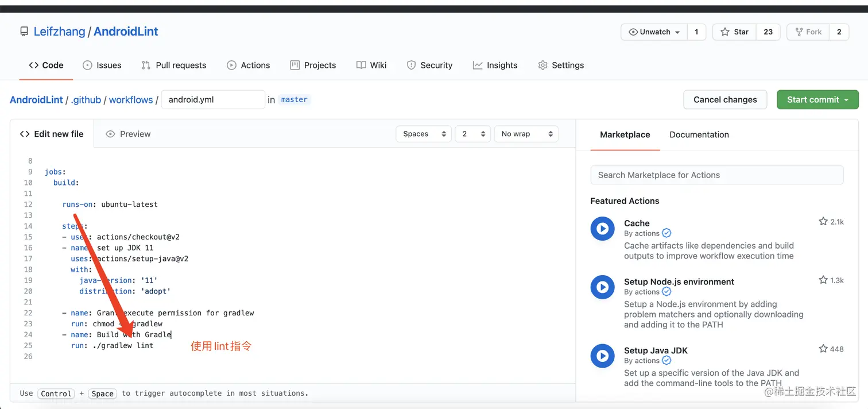Image resolution: width=868 pixels, height=409 pixels.
Task: Click the watchers count 1
Action: coord(696,32)
